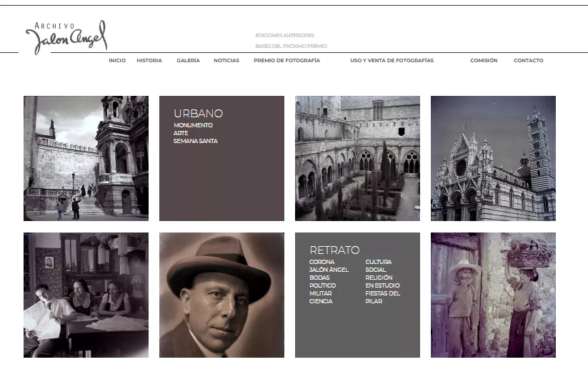Open the Galería menu
The width and height of the screenshot is (588, 367).
[188, 61]
